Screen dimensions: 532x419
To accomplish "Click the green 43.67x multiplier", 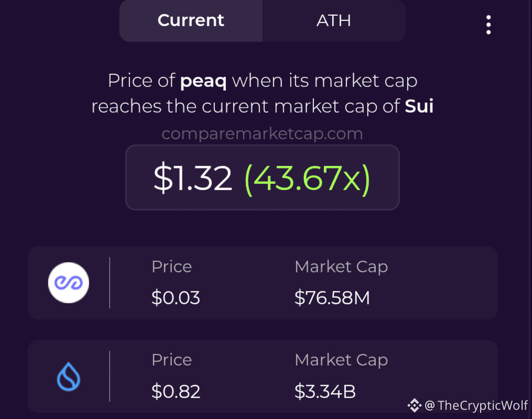I will 307,179.
